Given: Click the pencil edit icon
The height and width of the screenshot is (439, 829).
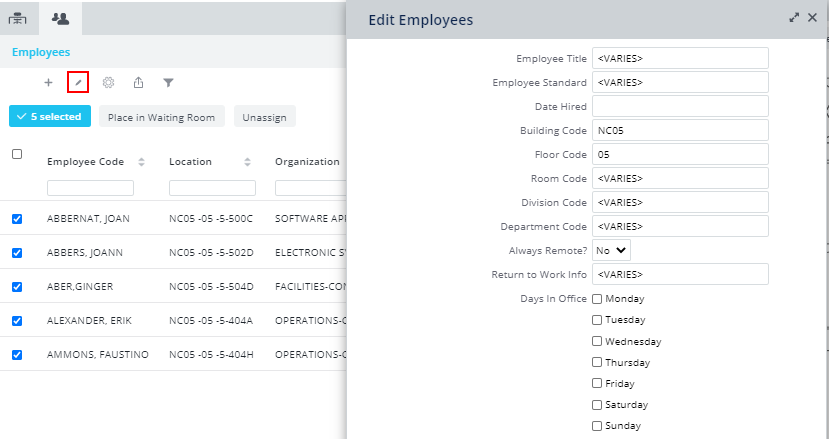Looking at the screenshot, I should tap(78, 83).
